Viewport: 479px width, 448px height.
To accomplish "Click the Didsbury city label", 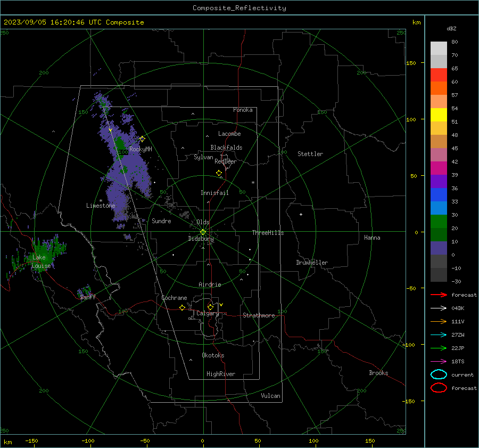I will pyautogui.click(x=201, y=239).
